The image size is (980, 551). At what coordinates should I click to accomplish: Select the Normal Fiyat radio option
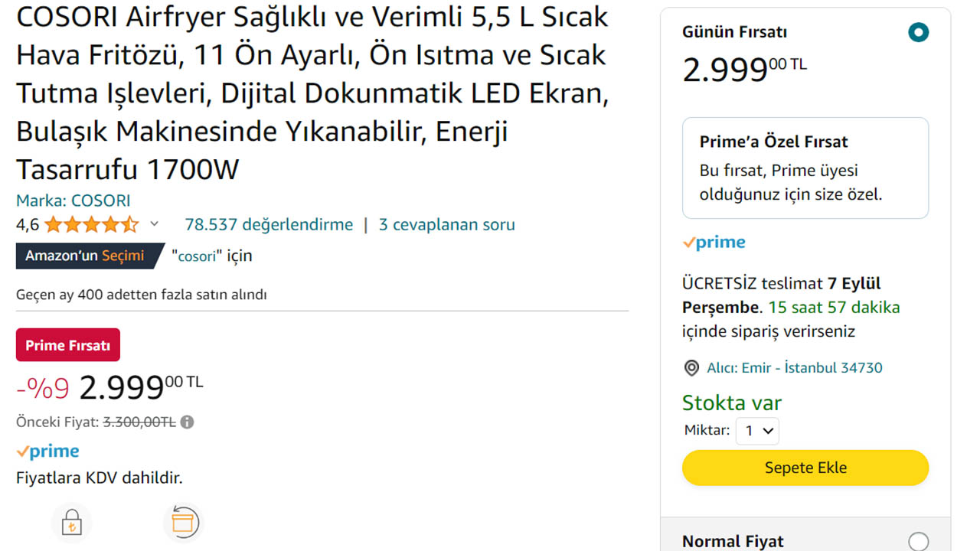click(x=918, y=542)
